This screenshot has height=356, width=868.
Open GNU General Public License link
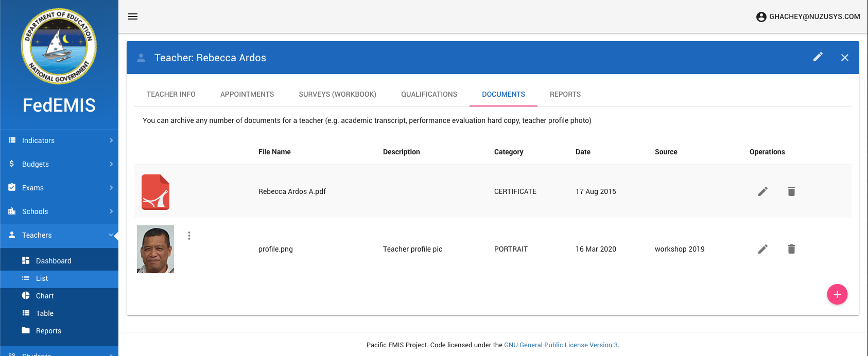point(561,345)
